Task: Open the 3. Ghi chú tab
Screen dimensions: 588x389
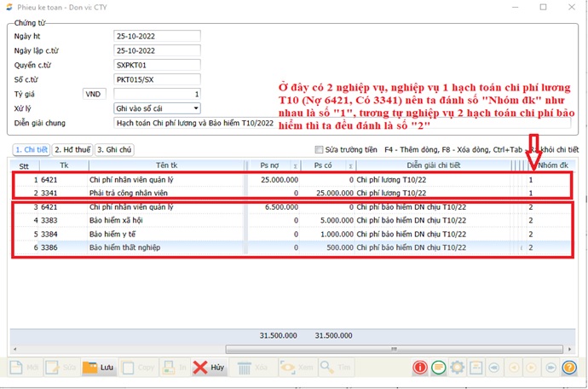Action: coord(114,149)
